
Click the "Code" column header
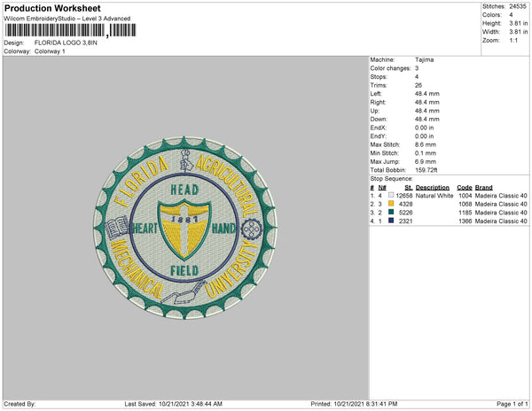coord(465,187)
